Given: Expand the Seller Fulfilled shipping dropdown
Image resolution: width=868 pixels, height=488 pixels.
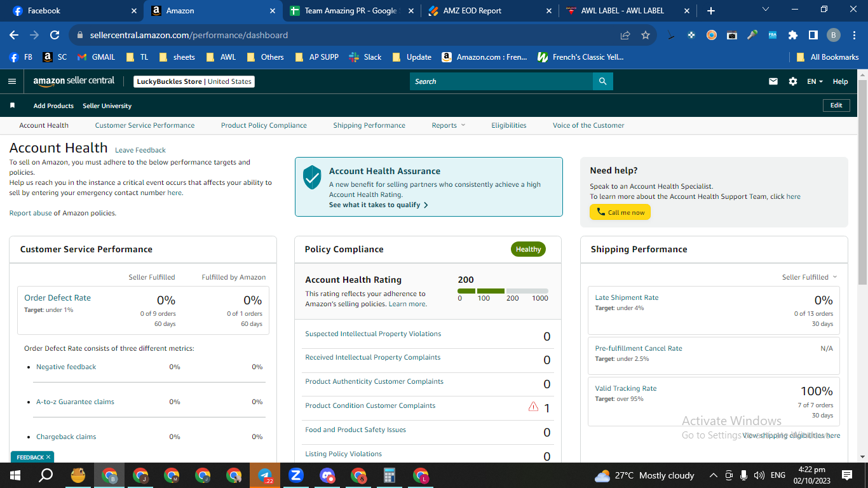Looking at the screenshot, I should pos(810,277).
